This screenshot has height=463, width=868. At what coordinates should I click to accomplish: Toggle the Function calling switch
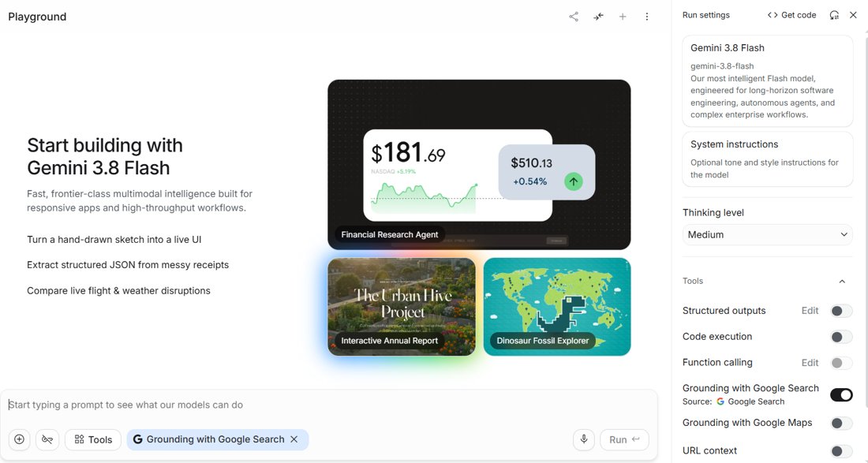point(841,363)
